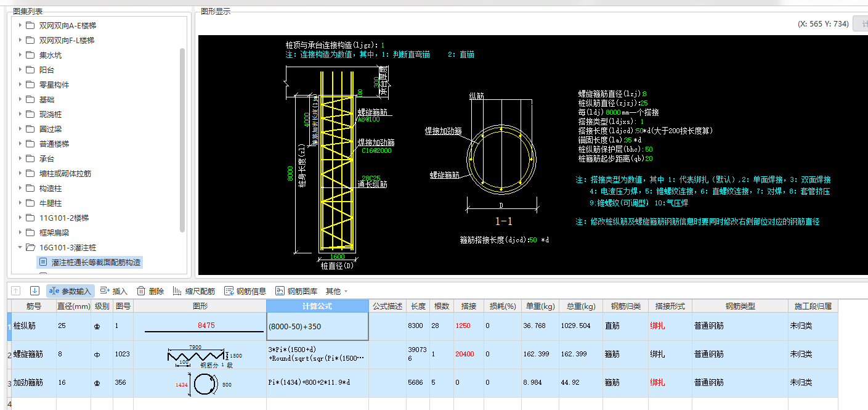Image resolution: width=868 pixels, height=410 pixels.
Task: Expand the 双网双向A-E楼梯 tree node
Action: 19,25
